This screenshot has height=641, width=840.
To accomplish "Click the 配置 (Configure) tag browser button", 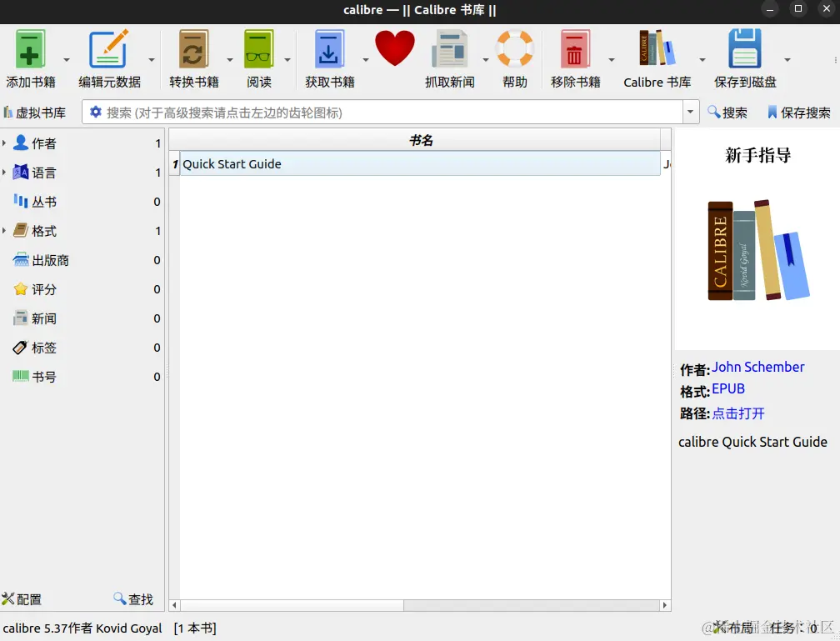I will (x=22, y=598).
